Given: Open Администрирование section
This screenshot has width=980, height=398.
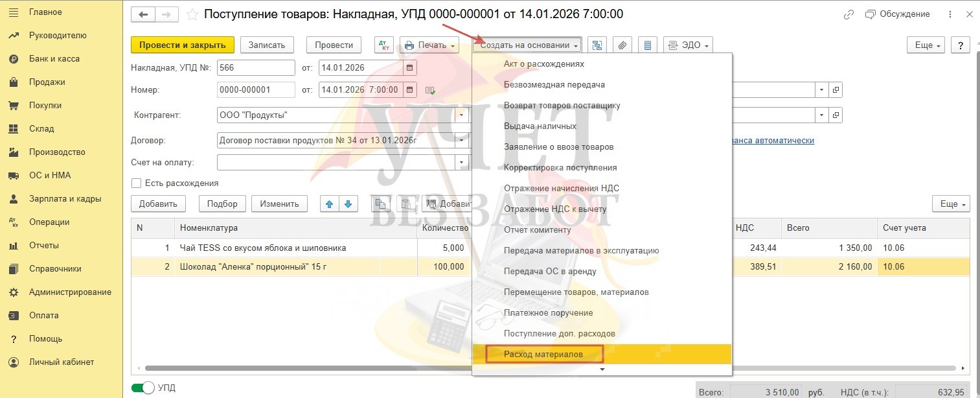Looking at the screenshot, I should 62,292.
